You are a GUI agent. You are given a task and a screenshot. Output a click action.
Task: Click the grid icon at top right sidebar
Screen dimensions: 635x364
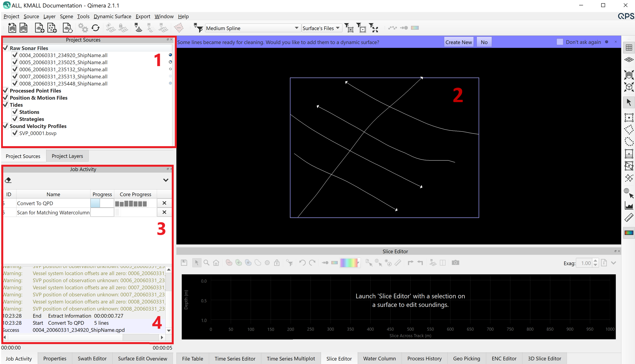click(x=629, y=48)
